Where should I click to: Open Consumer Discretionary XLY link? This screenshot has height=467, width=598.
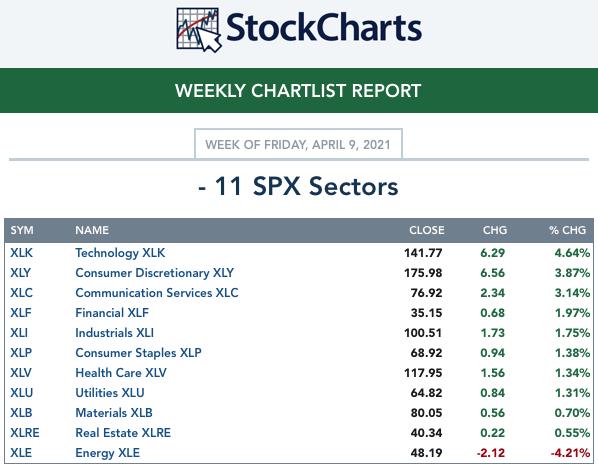coord(154,273)
